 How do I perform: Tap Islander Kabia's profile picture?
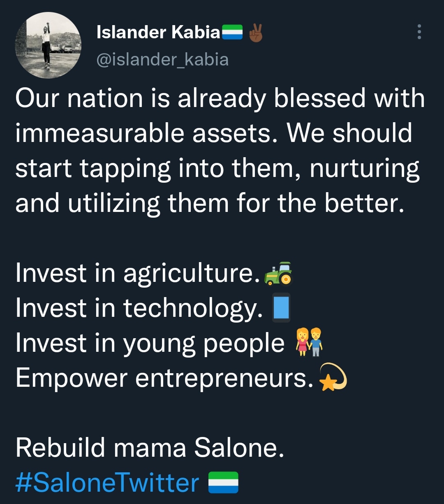pos(48,45)
